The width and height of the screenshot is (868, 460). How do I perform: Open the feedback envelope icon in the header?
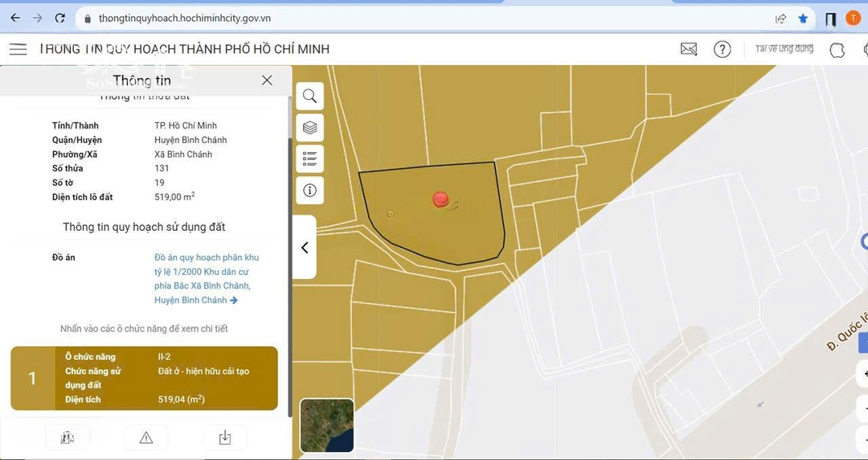coord(689,49)
